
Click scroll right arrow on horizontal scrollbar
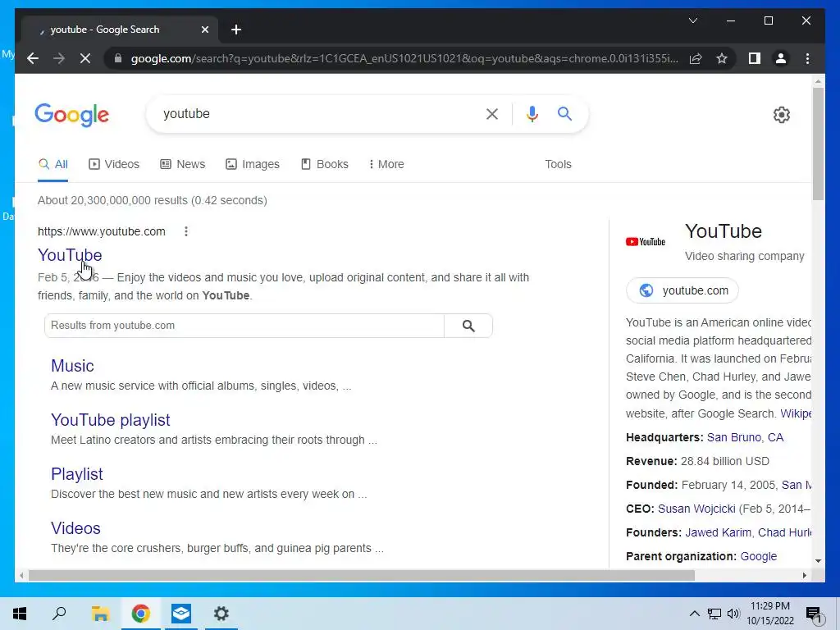[x=804, y=575]
